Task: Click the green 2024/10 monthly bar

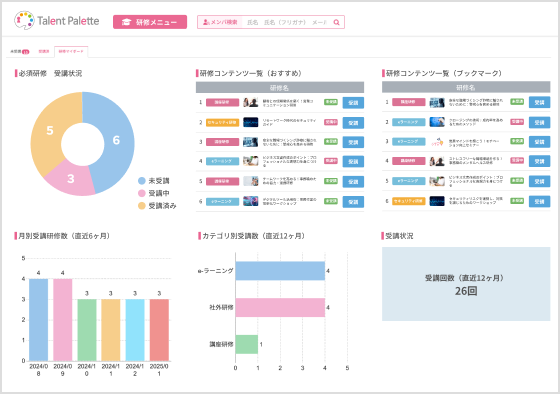Action: point(87,330)
